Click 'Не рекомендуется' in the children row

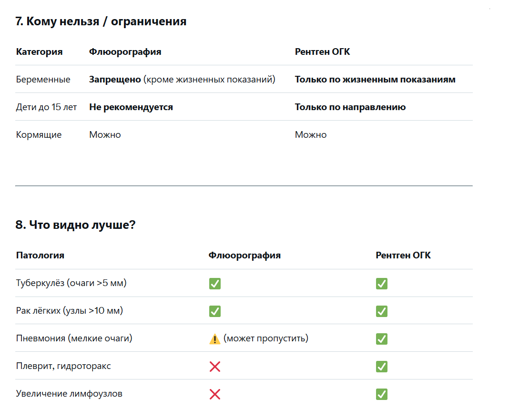pyautogui.click(x=131, y=107)
